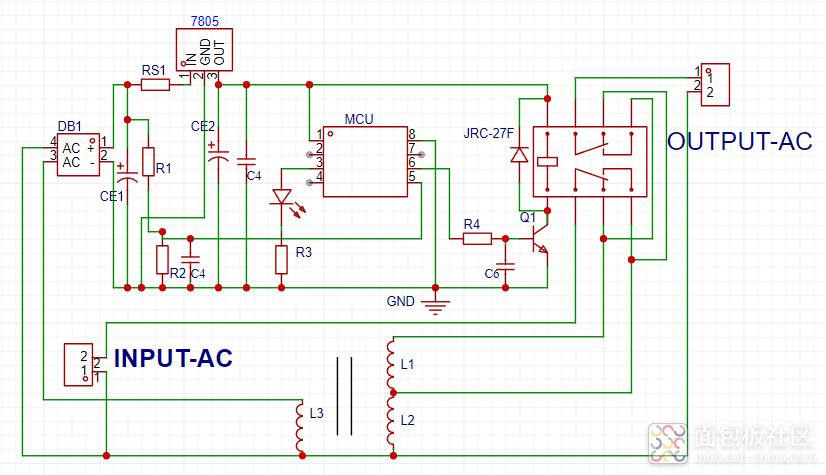Select the Q1 transistor symbol

(540, 240)
